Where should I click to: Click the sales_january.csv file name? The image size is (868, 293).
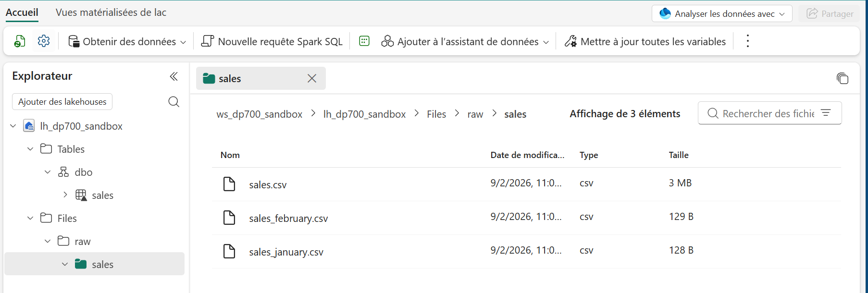(286, 252)
